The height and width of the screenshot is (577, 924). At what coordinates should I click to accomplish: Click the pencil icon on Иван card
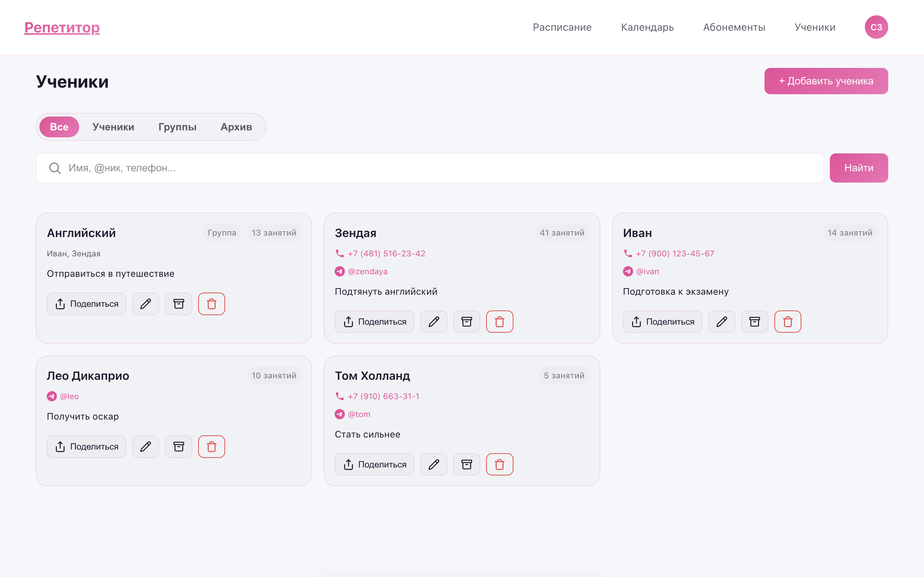(x=721, y=322)
